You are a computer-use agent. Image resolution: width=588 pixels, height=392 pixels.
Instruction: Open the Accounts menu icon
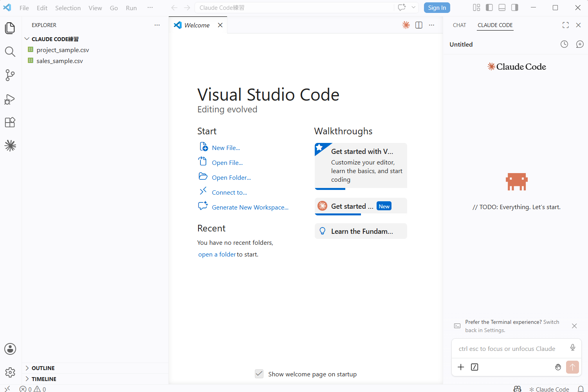(x=10, y=349)
